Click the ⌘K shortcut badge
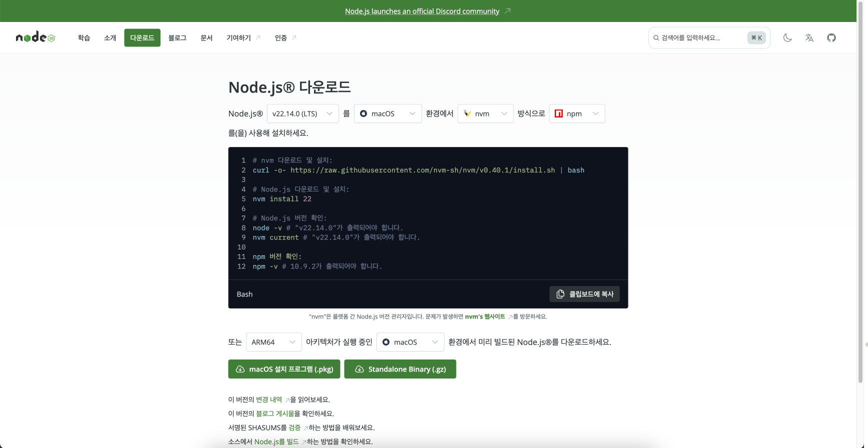The width and height of the screenshot is (868, 448). pos(756,37)
